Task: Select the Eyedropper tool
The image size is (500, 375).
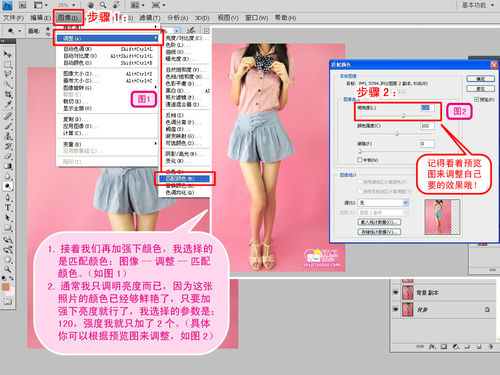Action: point(7,105)
